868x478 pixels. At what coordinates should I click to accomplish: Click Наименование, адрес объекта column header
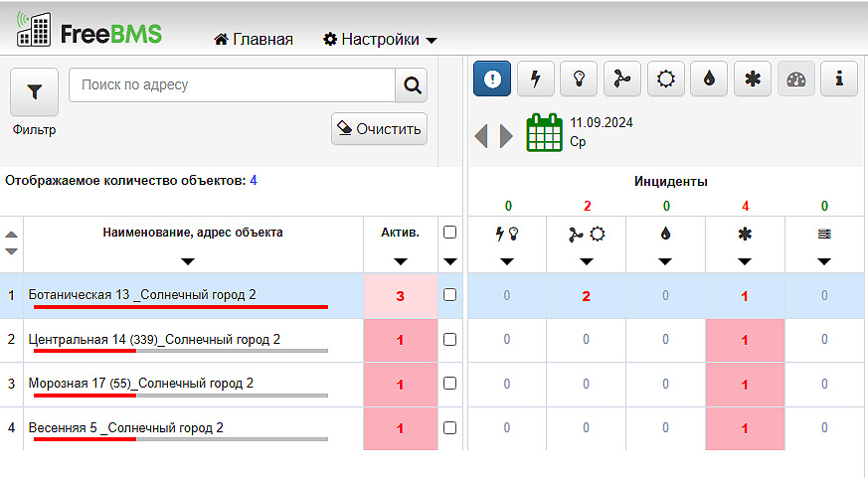tap(193, 233)
